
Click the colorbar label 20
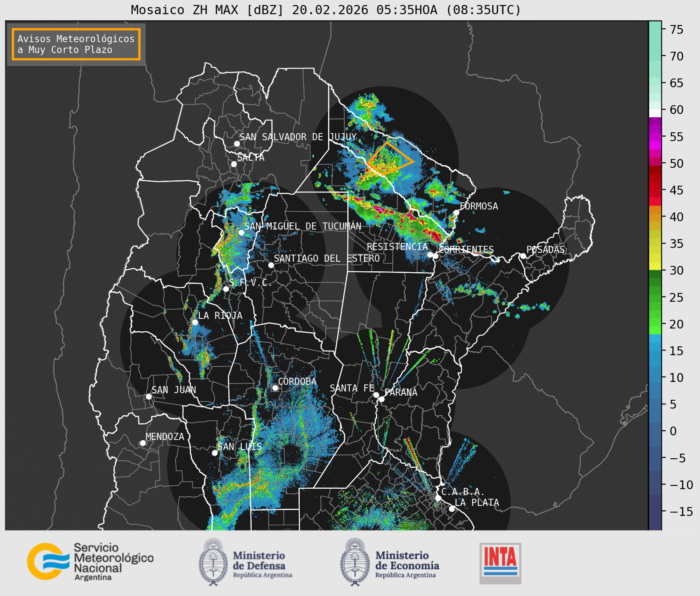point(677,324)
